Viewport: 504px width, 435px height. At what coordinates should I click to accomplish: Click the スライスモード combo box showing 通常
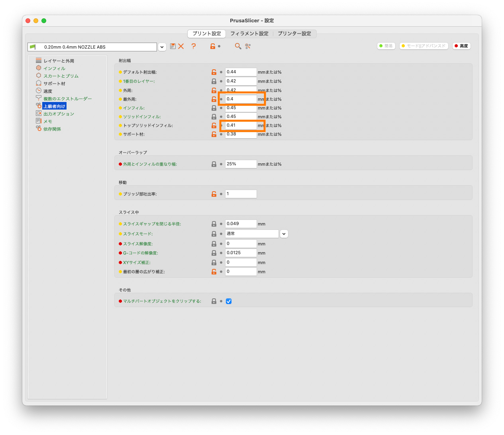pos(252,234)
